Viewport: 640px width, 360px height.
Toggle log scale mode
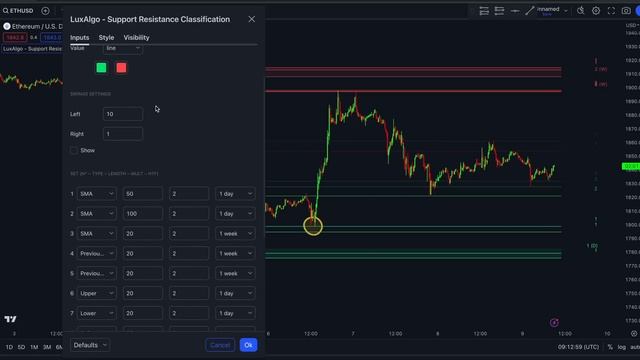[x=622, y=347]
